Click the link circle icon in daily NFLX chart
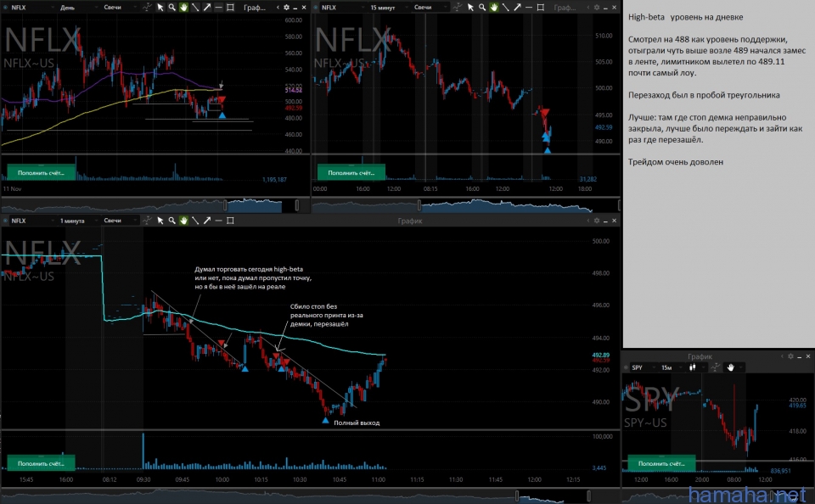Viewport: 815px width, 504px height. 6,8
